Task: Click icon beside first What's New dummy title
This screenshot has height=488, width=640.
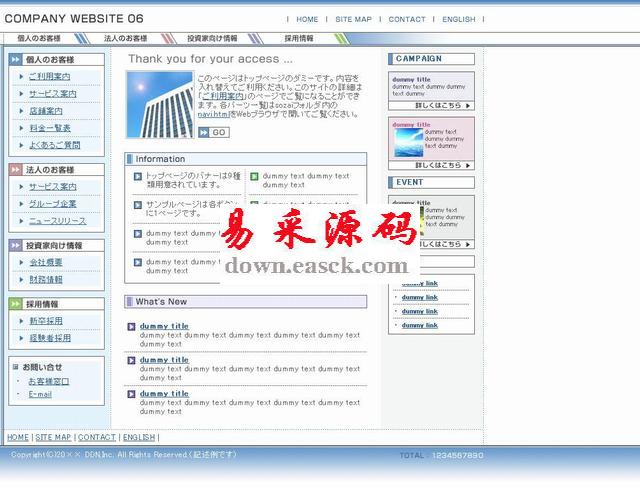Action: tap(131, 326)
